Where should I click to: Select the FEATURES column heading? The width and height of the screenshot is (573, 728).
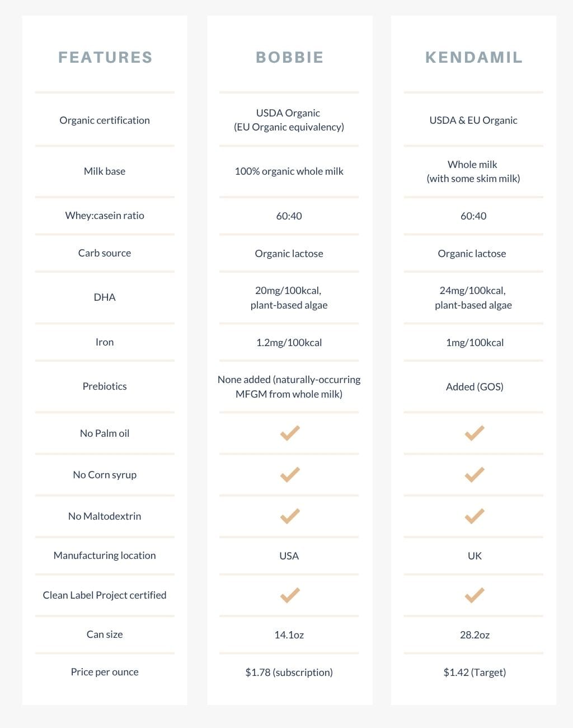pos(105,57)
